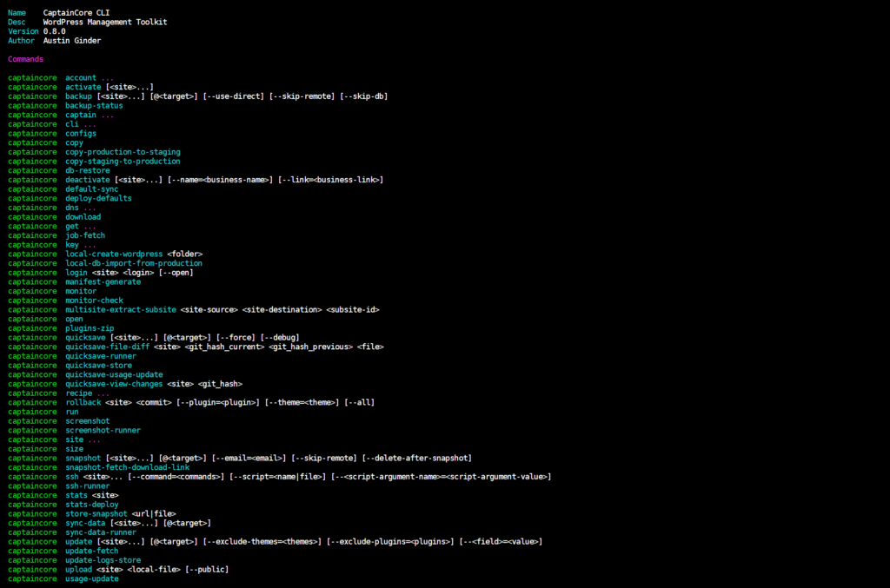Click the 'quicksave-runner' command
890x588 pixels.
(x=101, y=356)
